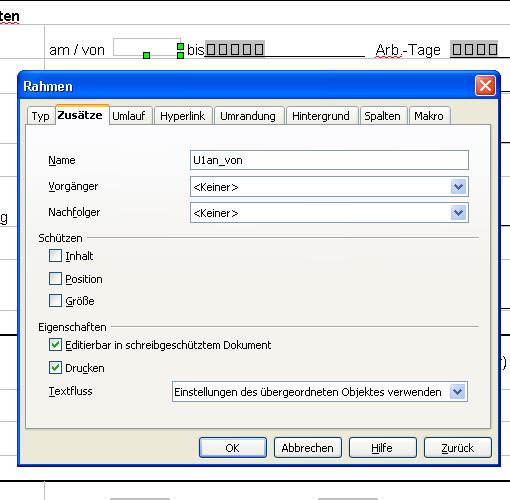Screen dimensions: 510x500
Task: Open the Textfluss dropdown list
Action: click(320, 392)
